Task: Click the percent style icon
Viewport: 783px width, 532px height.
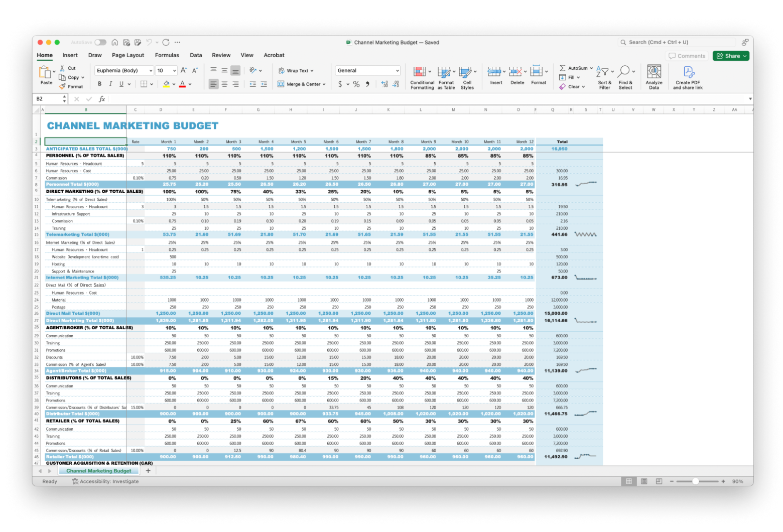Action: click(x=356, y=84)
